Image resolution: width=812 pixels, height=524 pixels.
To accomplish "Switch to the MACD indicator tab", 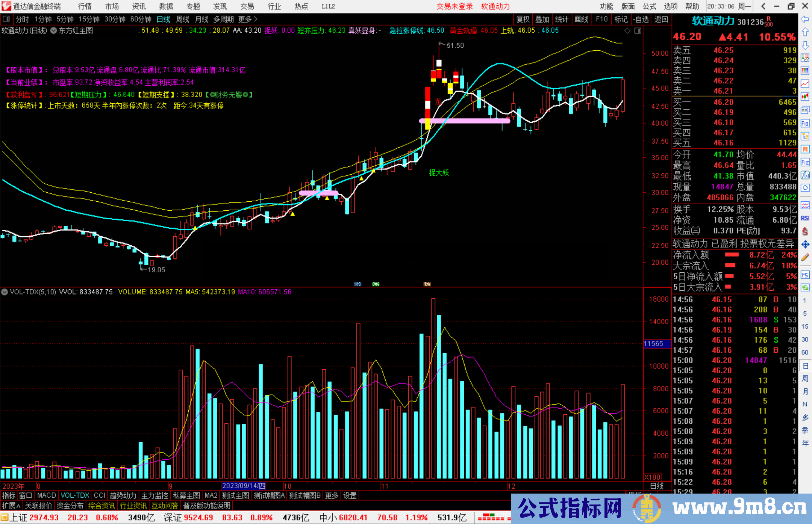I will pos(46,495).
